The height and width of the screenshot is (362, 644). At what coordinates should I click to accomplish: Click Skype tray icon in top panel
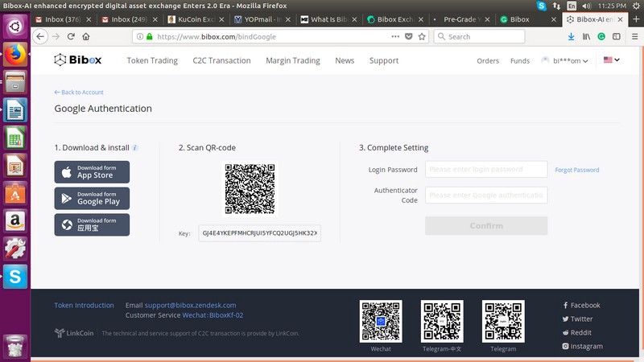pyautogui.click(x=541, y=6)
